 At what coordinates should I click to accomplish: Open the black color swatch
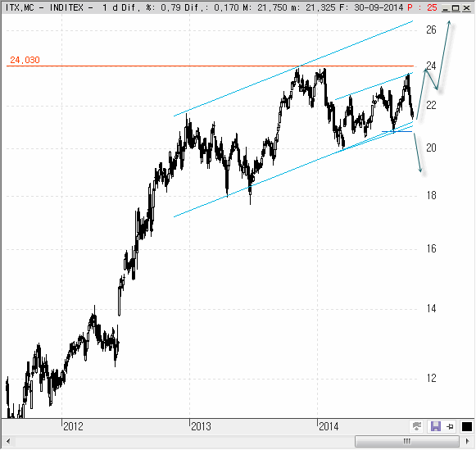coord(467,426)
